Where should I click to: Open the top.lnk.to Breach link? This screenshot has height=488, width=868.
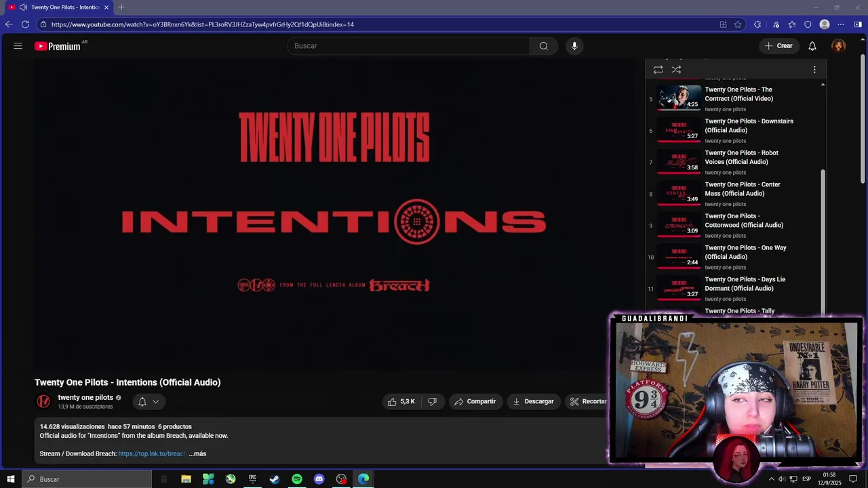[x=152, y=454]
